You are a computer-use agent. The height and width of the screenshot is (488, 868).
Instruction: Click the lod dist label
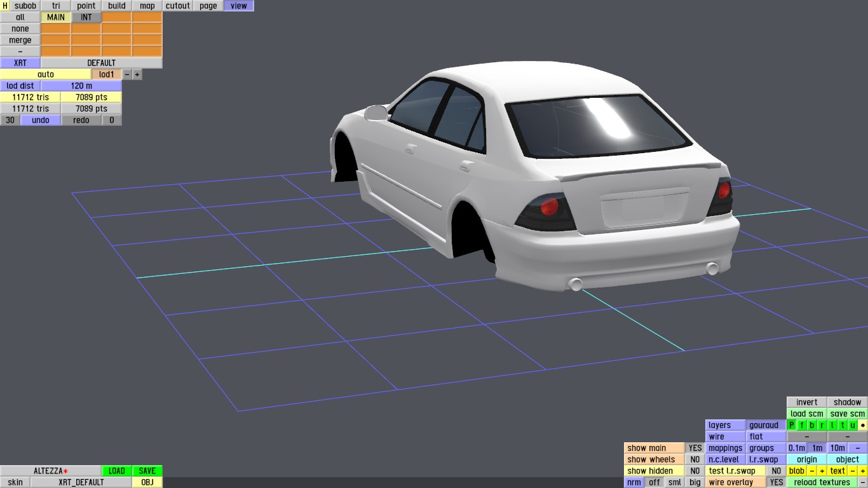(20, 86)
